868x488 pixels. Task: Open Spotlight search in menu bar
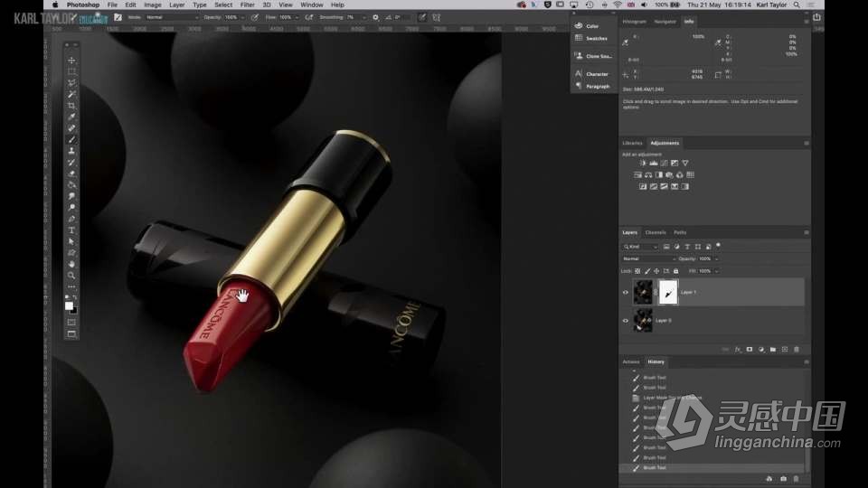[x=797, y=5]
